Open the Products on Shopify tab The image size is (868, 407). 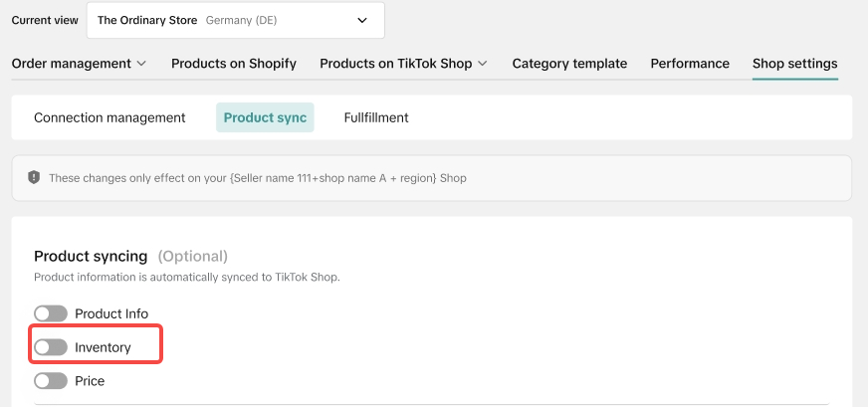tap(234, 64)
